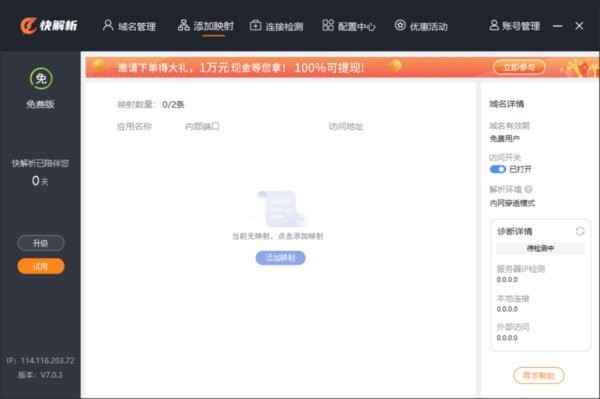The height and width of the screenshot is (399, 600).
Task: Switch to the 添加映射 tab
Action: pos(205,26)
